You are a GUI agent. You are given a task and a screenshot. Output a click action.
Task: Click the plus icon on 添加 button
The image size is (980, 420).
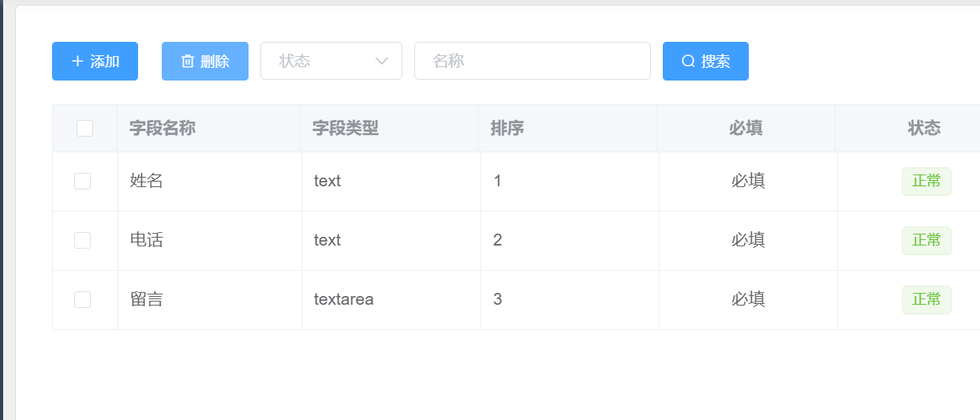pos(77,62)
